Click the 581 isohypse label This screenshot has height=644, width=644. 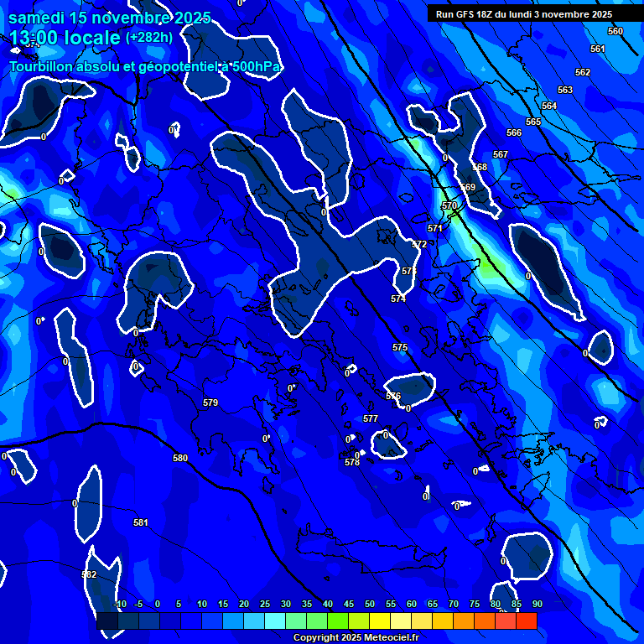click(141, 523)
